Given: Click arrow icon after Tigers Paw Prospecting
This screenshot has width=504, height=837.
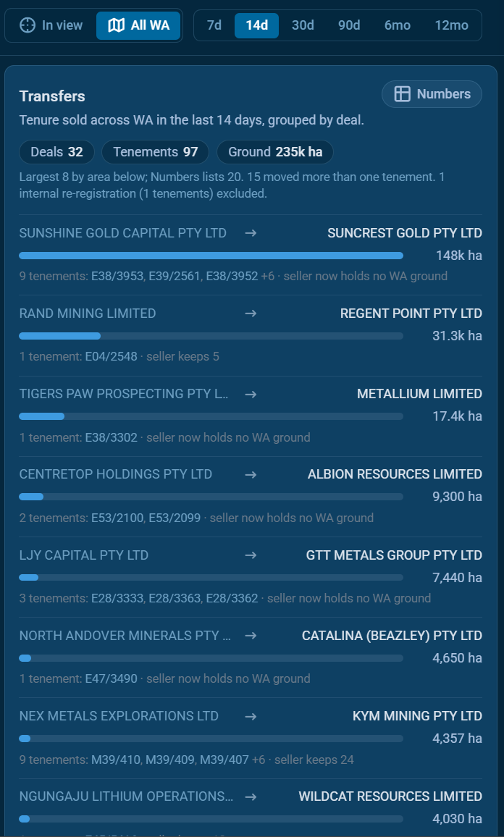Looking at the screenshot, I should click(251, 394).
